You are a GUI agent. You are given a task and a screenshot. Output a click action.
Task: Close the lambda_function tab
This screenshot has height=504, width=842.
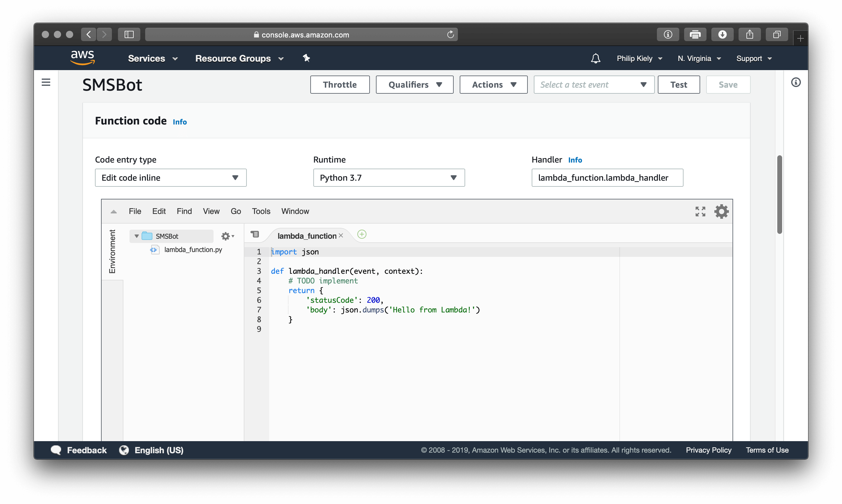[x=341, y=235]
